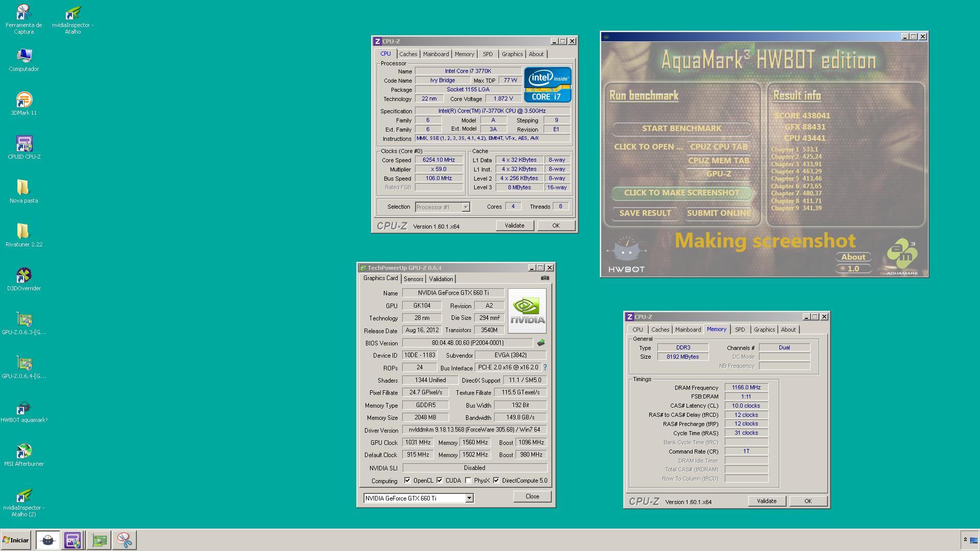Click GPU-Z screenshot camera icon
The height and width of the screenshot is (551, 980).
(x=545, y=278)
